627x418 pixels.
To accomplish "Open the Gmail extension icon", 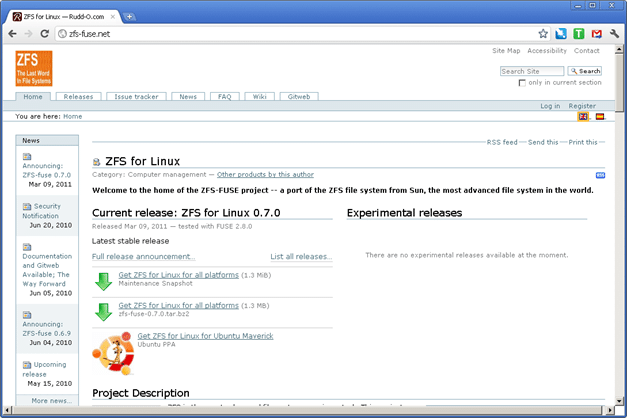I will click(x=597, y=34).
